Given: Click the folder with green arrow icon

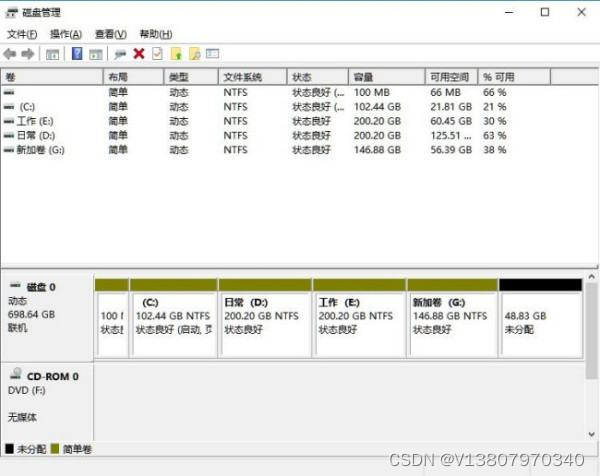Looking at the screenshot, I should tap(176, 54).
